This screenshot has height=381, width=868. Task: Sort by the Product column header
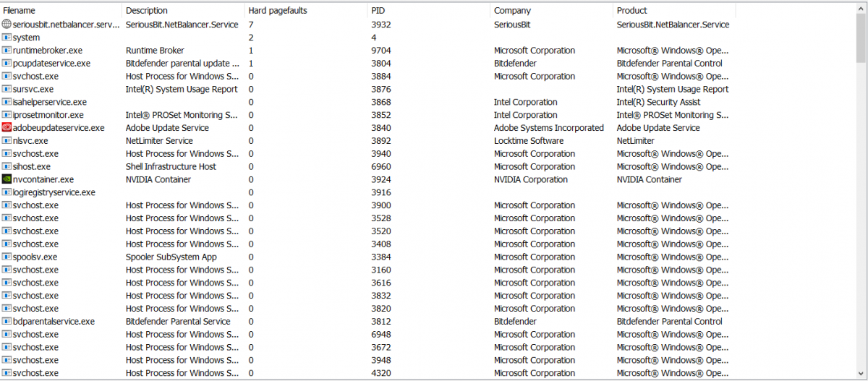pos(674,11)
